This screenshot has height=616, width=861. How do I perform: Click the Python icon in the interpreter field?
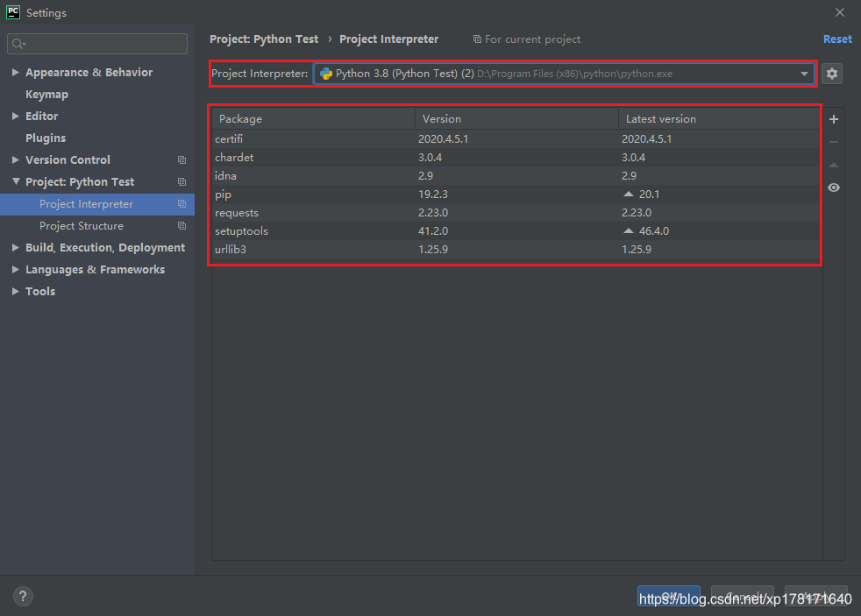tap(326, 74)
